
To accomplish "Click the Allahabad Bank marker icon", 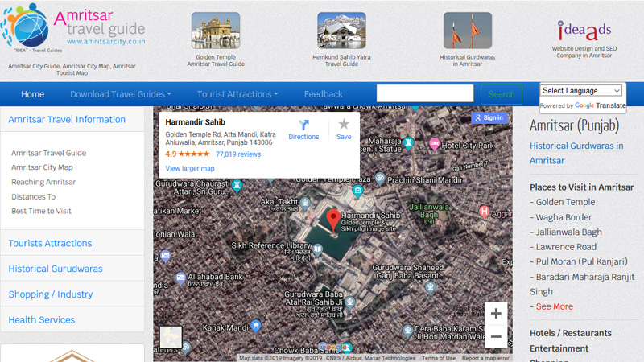I will click(180, 278).
